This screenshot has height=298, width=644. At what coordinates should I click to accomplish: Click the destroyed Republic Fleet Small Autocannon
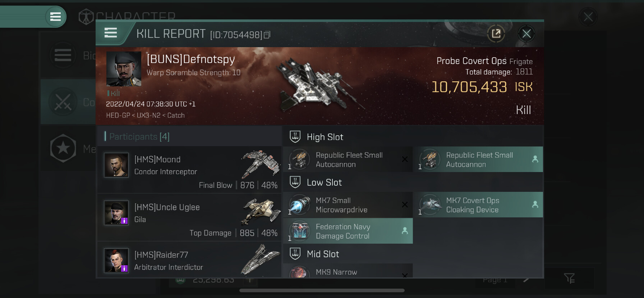pyautogui.click(x=348, y=159)
